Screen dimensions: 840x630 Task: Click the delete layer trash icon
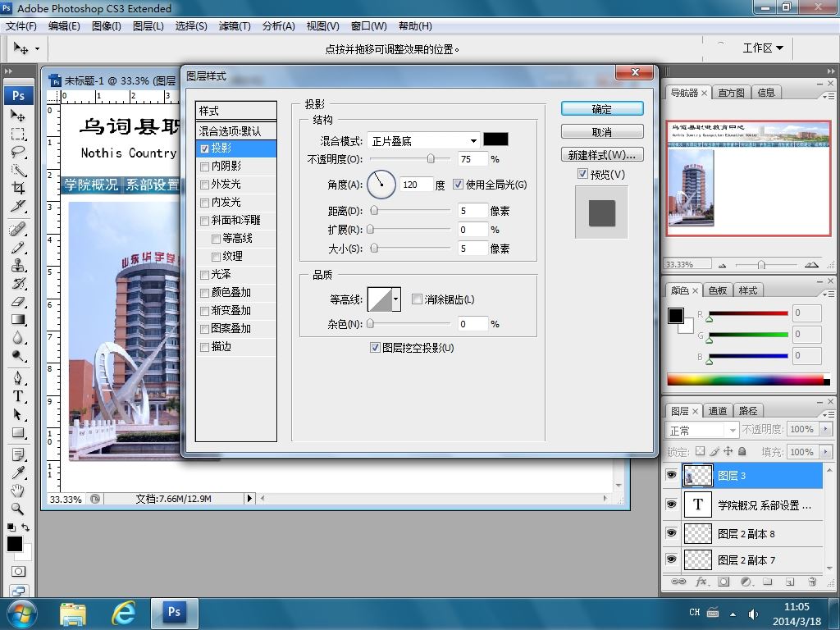click(812, 582)
